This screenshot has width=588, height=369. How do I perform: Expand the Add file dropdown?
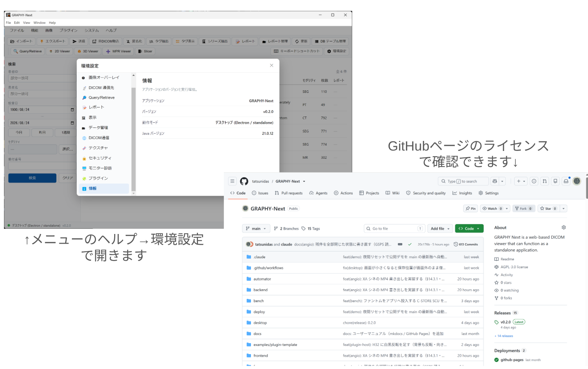(440, 228)
